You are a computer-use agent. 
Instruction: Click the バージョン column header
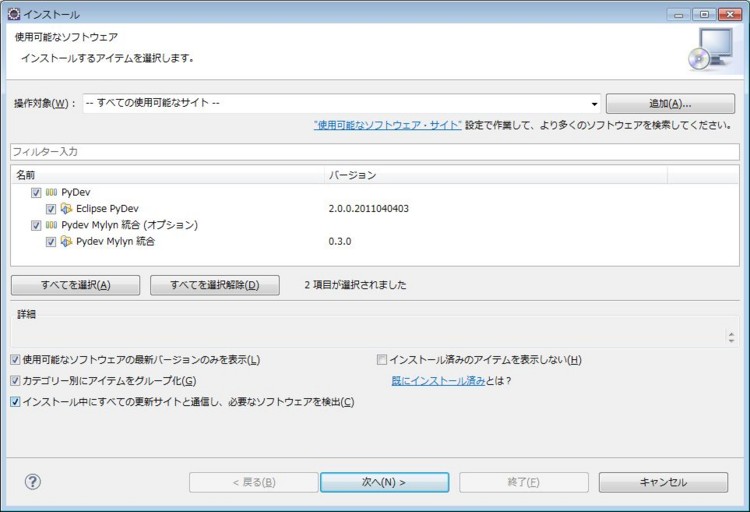coord(496,175)
